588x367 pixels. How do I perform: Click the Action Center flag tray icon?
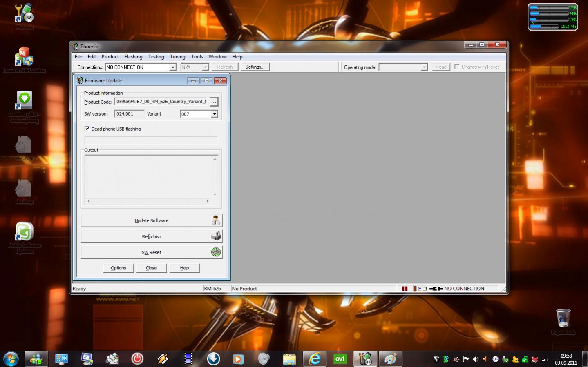466,359
